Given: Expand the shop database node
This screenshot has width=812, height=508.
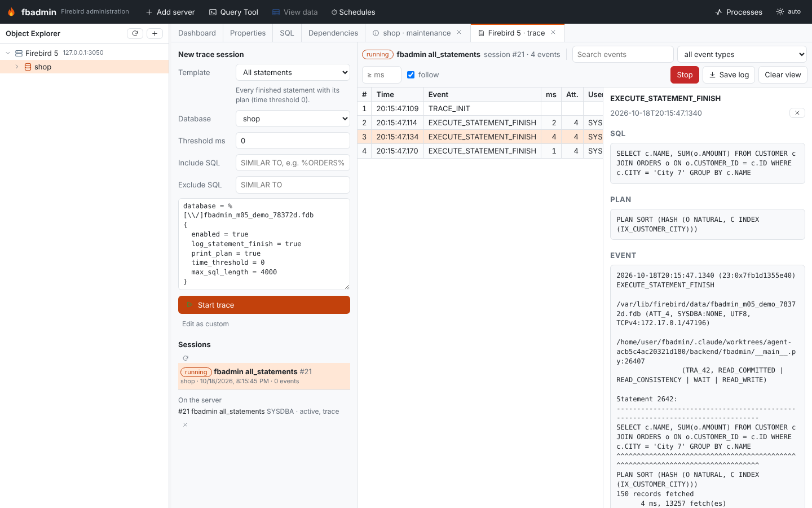Looking at the screenshot, I should point(17,67).
